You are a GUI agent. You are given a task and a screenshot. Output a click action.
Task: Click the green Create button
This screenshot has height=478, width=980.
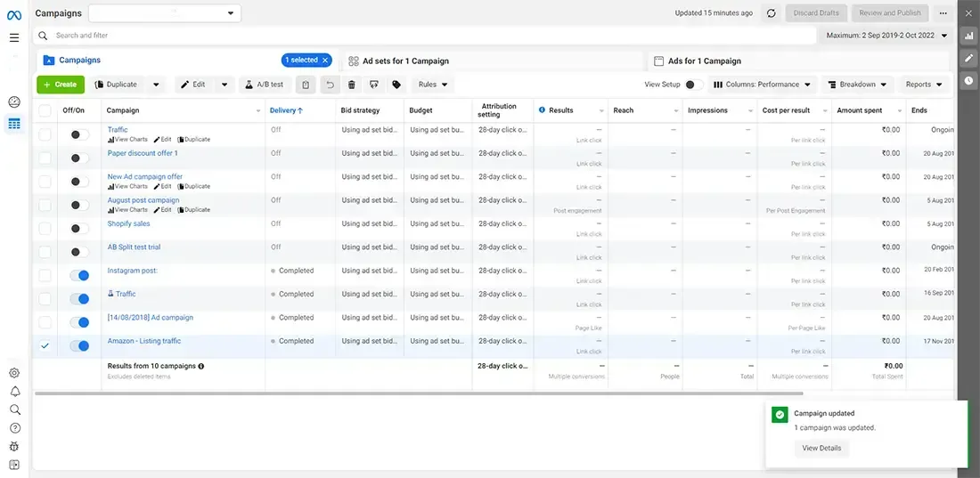(61, 85)
